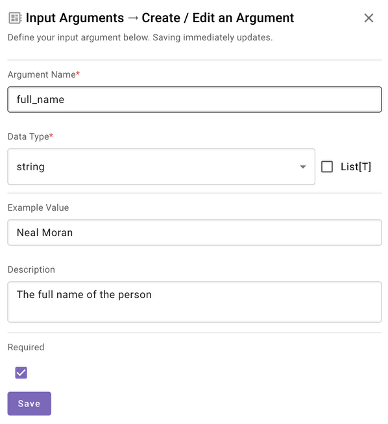Place cursor in 'The full name of the person'
The height and width of the screenshot is (424, 388).
pos(84,294)
